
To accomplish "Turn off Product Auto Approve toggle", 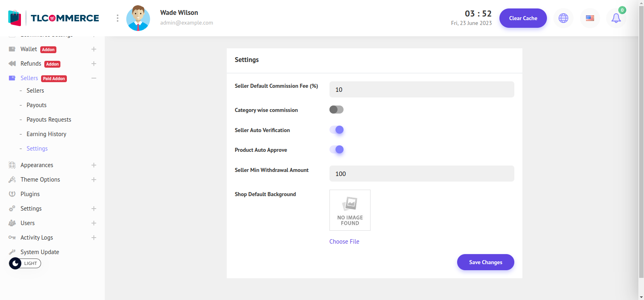I will coord(336,149).
